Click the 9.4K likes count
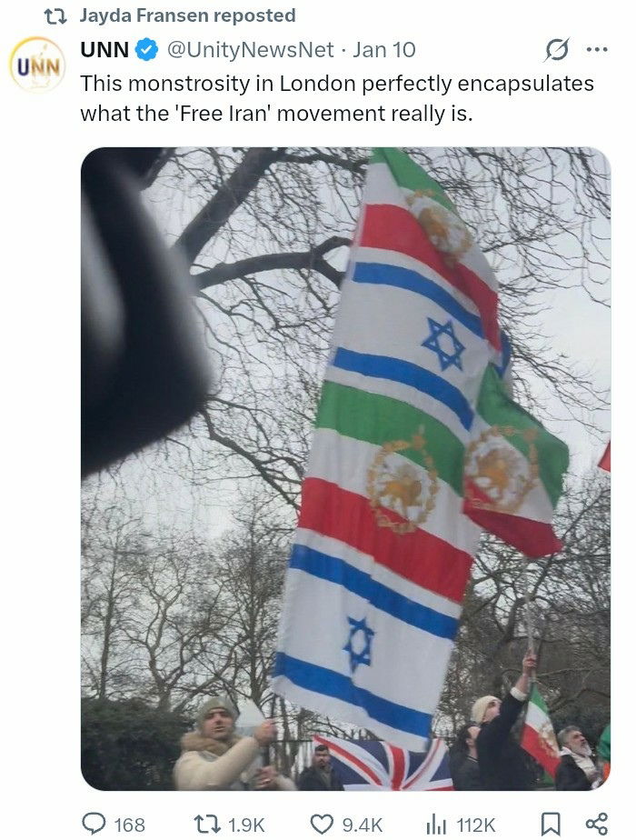This screenshot has width=636, height=840. point(363,825)
